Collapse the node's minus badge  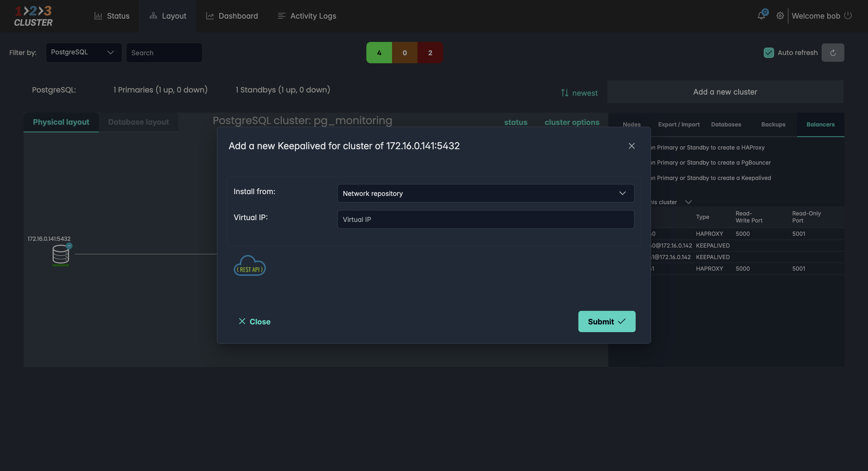click(69, 246)
